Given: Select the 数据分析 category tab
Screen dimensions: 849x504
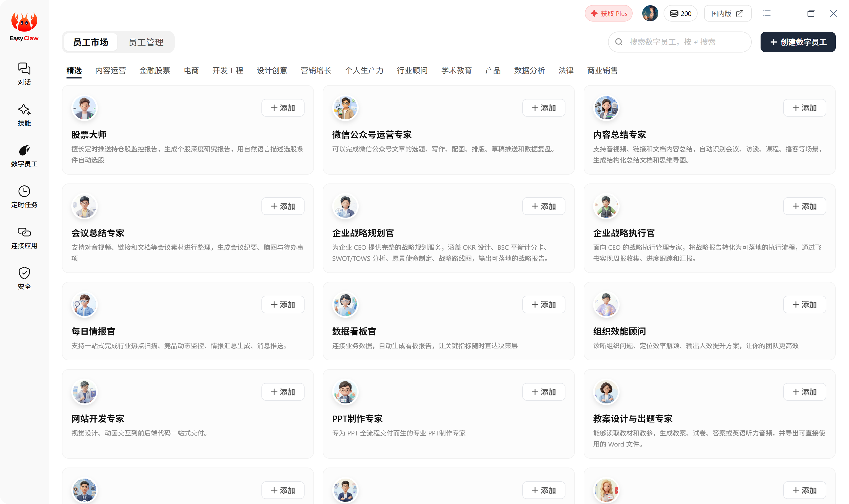Looking at the screenshot, I should pos(529,70).
